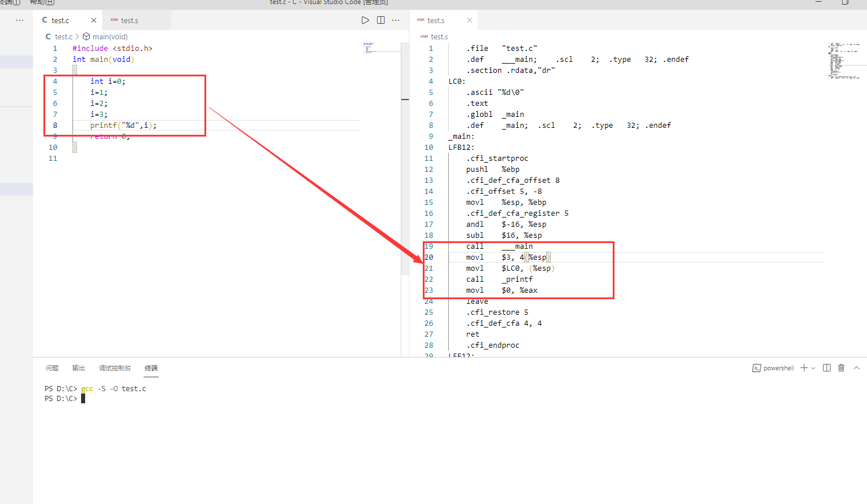This screenshot has height=504, width=867.
Task: Open left editor more actions ellipsis
Action: point(396,20)
